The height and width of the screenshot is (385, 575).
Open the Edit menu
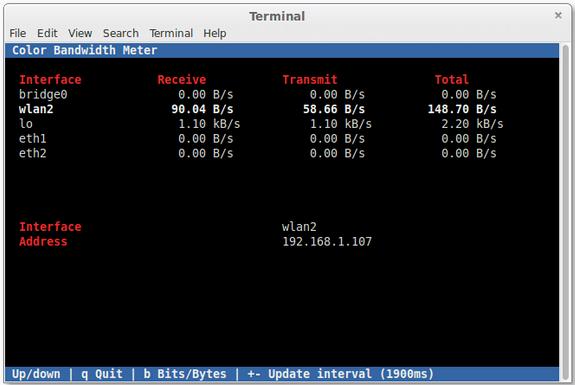tap(47, 33)
